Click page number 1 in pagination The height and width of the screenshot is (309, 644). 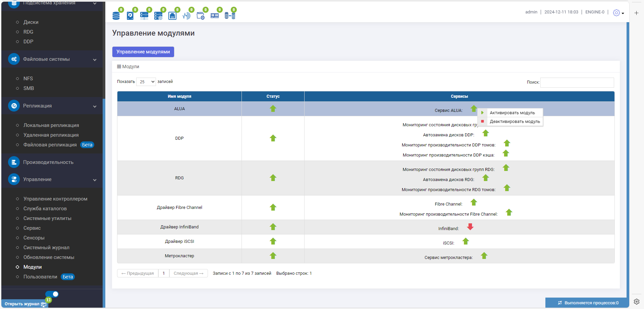[x=164, y=273]
